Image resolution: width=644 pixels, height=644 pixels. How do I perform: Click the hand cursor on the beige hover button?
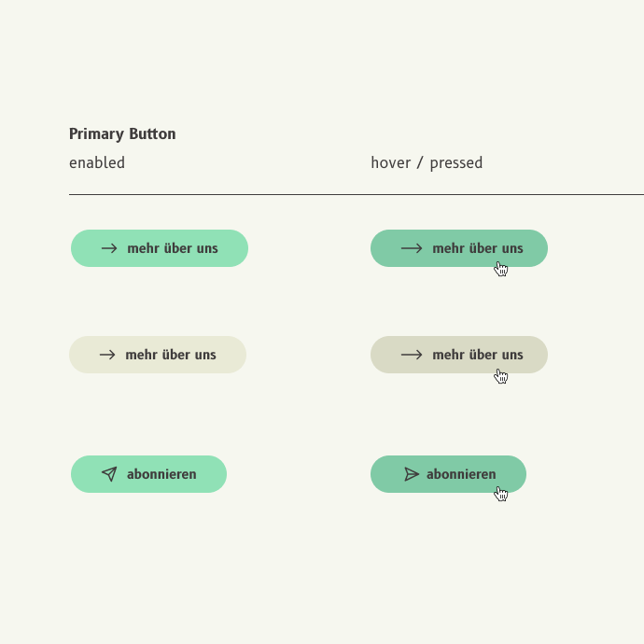pyautogui.click(x=501, y=376)
